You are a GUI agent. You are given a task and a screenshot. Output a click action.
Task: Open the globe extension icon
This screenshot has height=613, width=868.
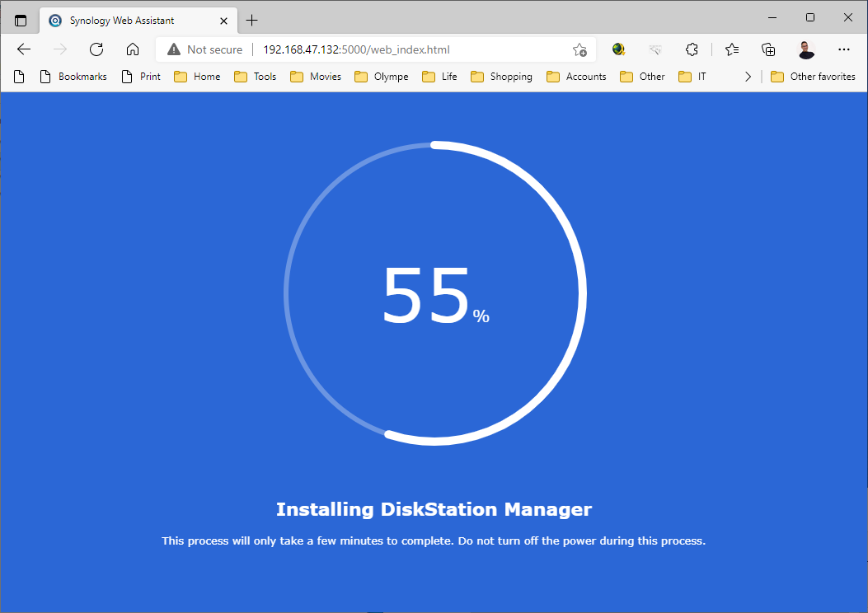tap(619, 49)
